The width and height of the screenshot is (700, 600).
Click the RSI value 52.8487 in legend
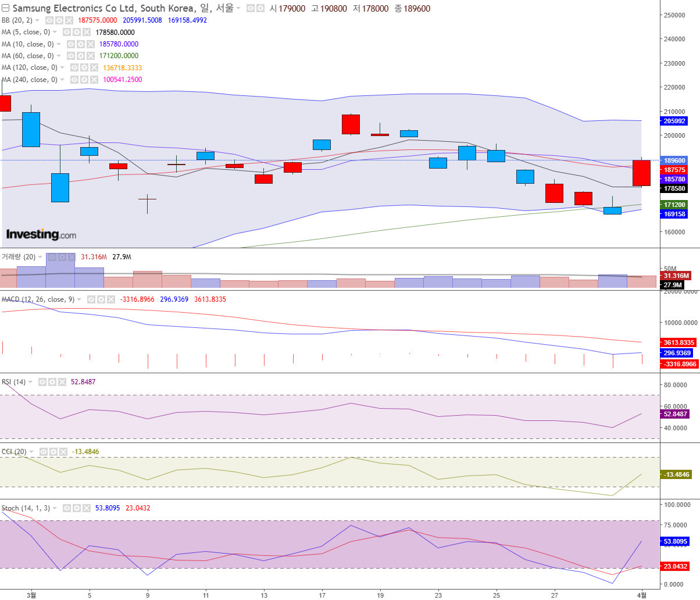coord(83,382)
